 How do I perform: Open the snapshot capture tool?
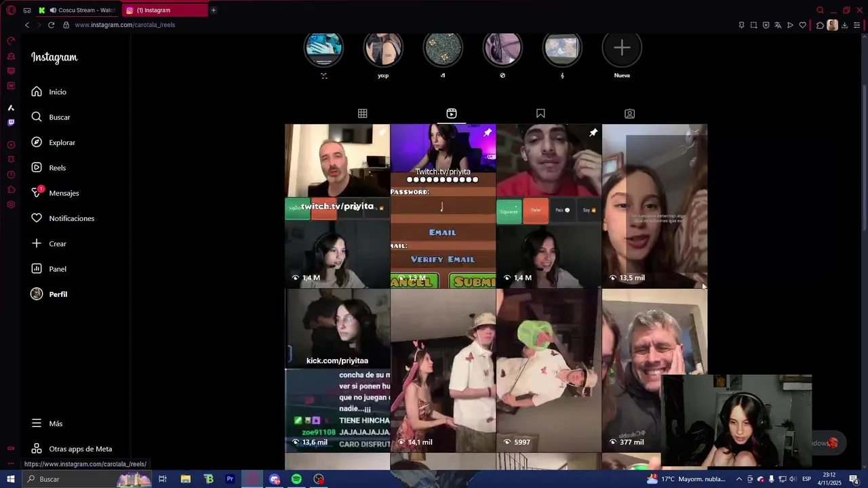pyautogui.click(x=753, y=25)
